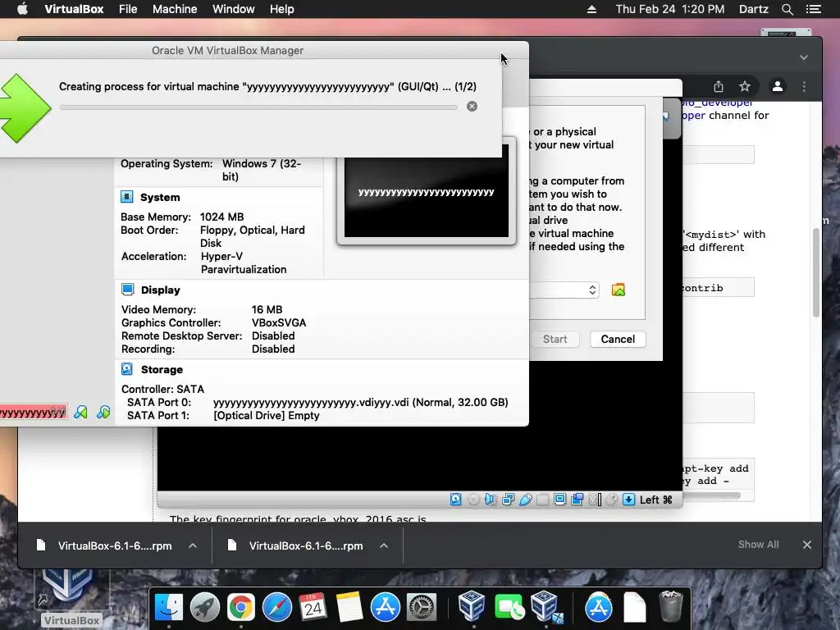The width and height of the screenshot is (840, 630).
Task: Open Finder from the Dock
Action: [169, 608]
